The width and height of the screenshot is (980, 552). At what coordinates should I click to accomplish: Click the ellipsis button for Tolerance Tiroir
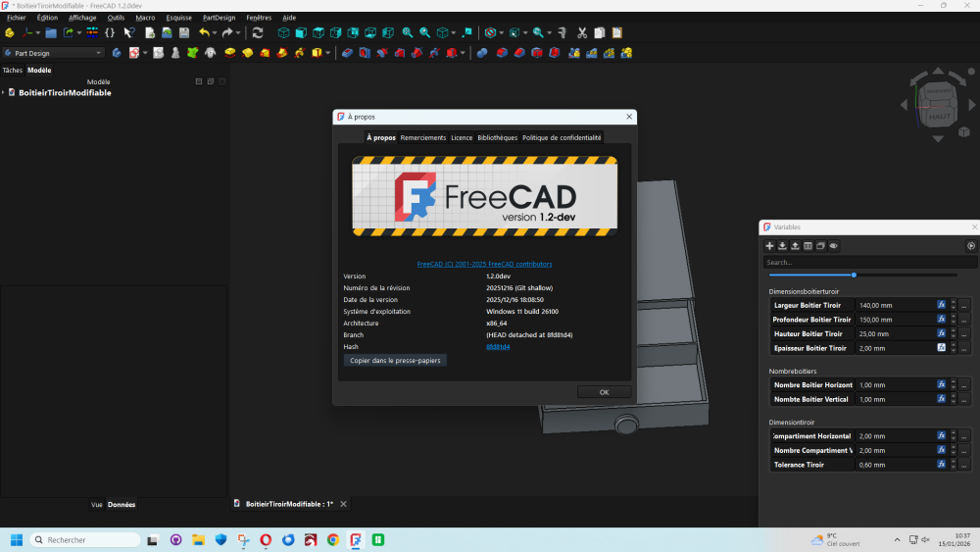click(x=964, y=465)
